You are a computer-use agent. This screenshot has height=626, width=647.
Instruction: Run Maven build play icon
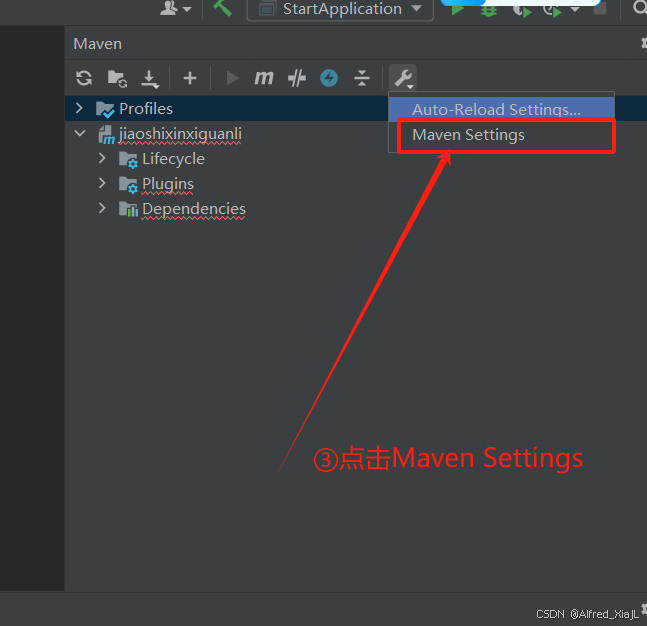232,78
